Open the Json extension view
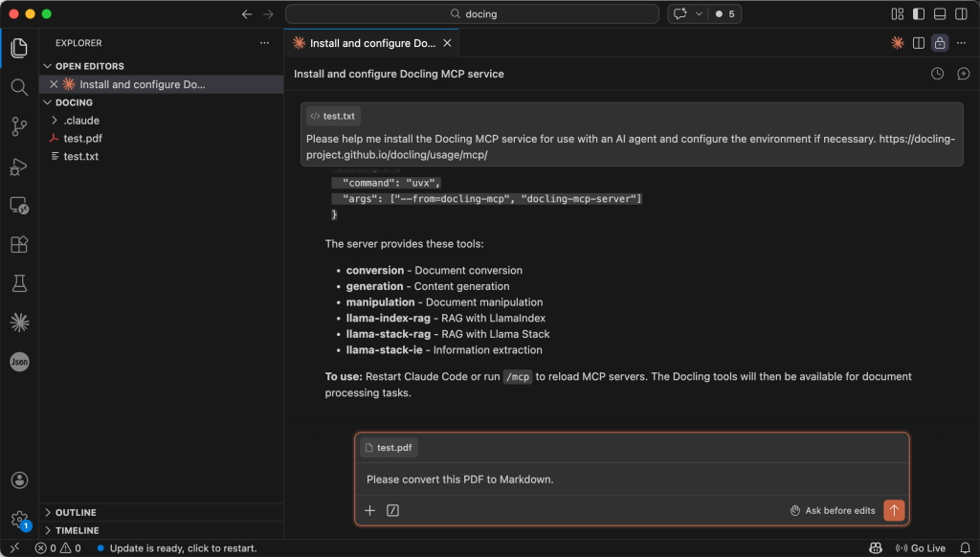Screen dimensions: 980x557 pos(19,362)
